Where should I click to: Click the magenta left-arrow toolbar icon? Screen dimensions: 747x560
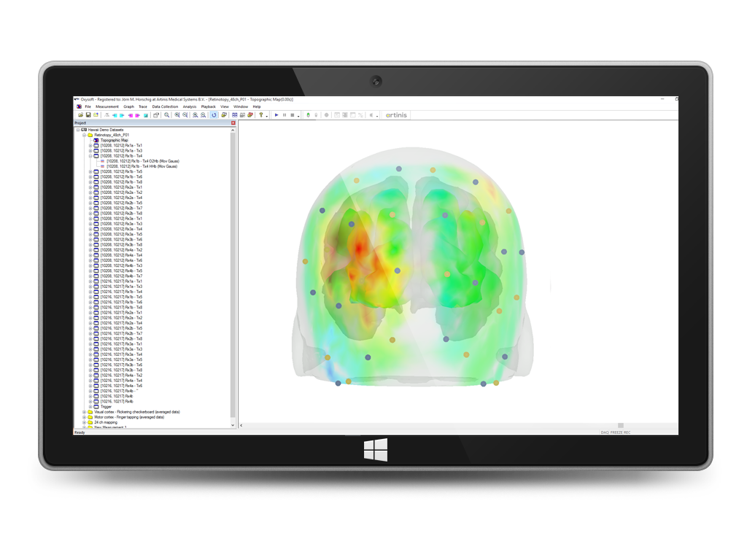coord(130,115)
